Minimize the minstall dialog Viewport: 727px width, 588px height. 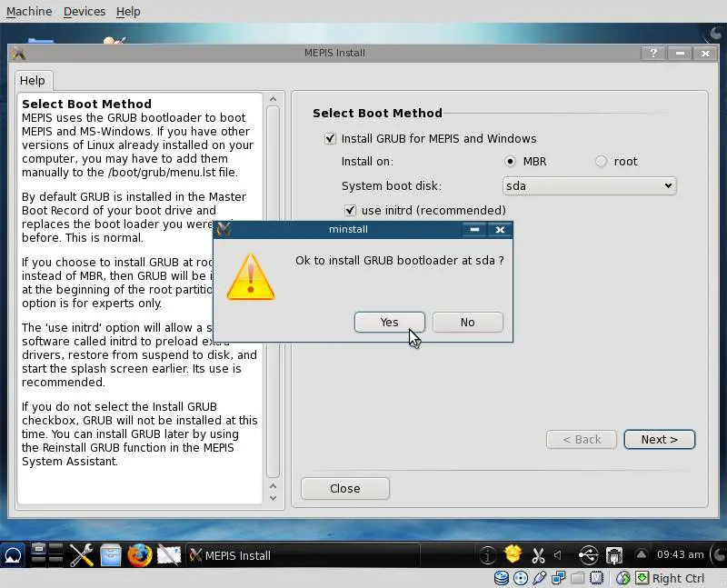[x=474, y=230]
